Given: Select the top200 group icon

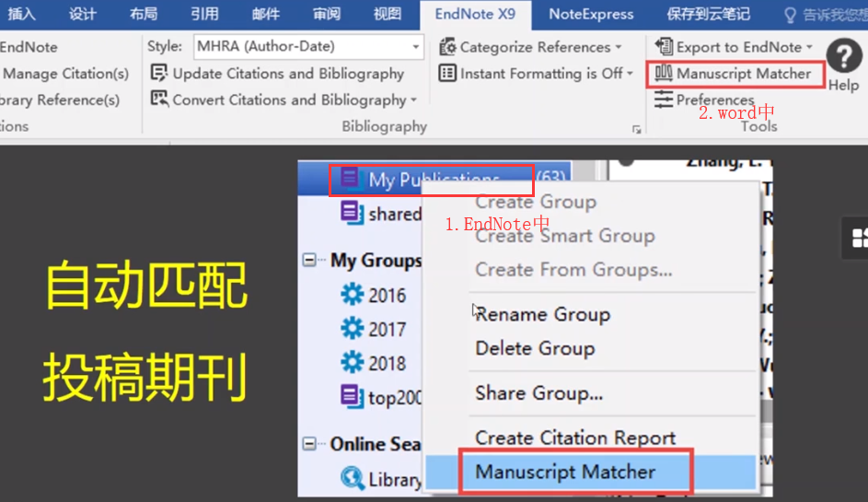Looking at the screenshot, I should click(x=352, y=396).
